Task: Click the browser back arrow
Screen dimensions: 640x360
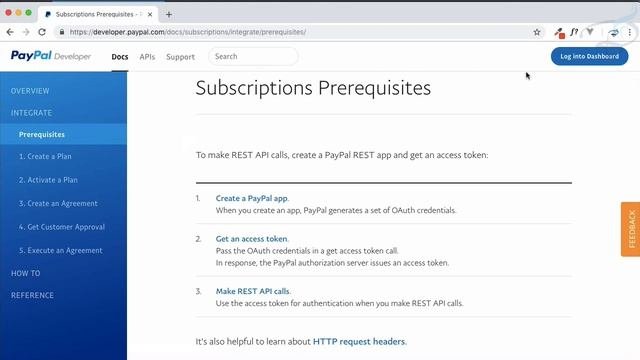Action: (10, 32)
